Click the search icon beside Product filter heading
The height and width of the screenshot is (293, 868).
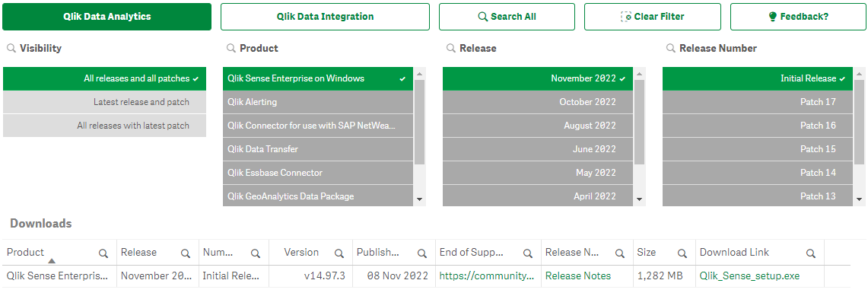[x=231, y=48]
